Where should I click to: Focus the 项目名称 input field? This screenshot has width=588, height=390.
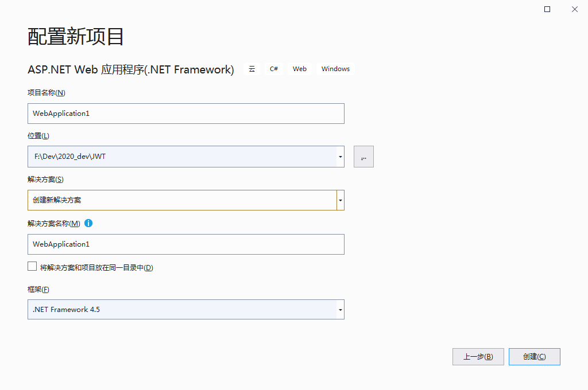coord(186,114)
